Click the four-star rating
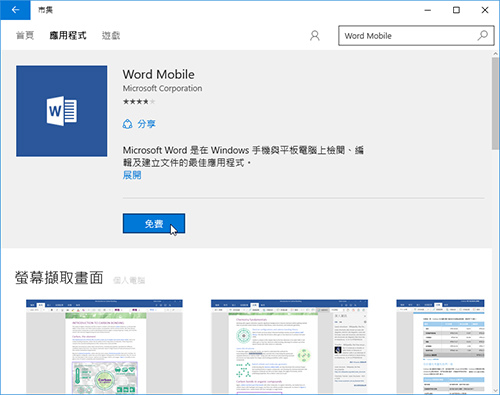Screen dimensions: 500x395 point(139,102)
